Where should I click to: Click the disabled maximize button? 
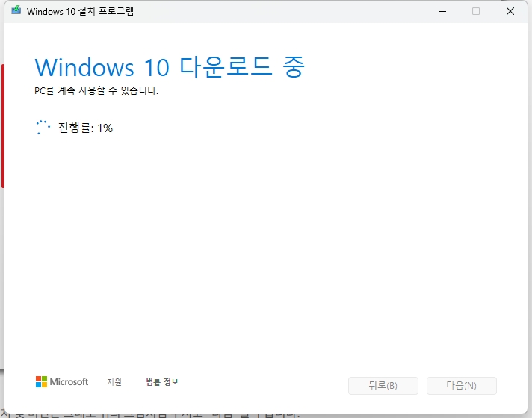point(476,11)
